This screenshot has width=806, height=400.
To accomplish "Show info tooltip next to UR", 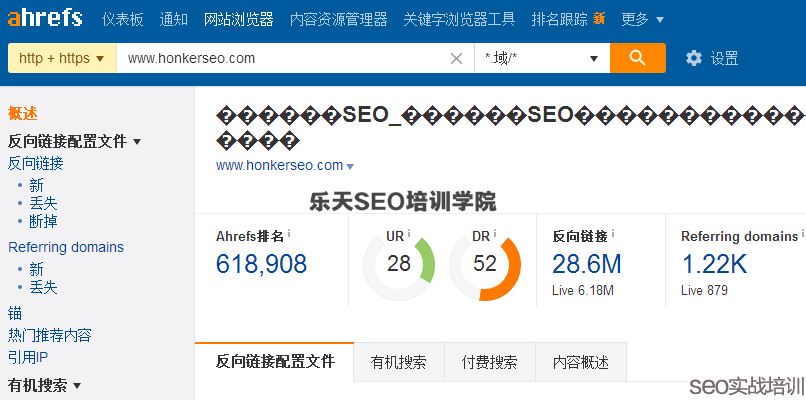I will 409,234.
